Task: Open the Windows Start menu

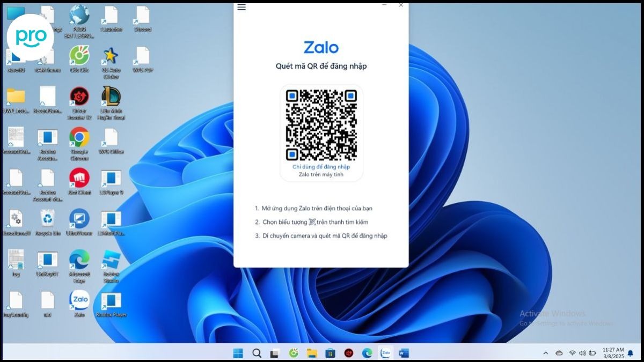Action: click(238, 353)
